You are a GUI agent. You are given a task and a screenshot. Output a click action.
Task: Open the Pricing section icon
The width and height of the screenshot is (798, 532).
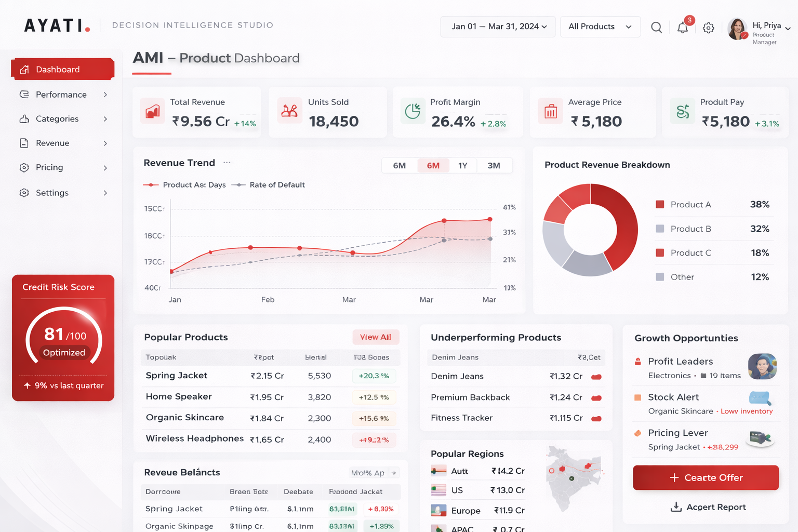(x=24, y=167)
